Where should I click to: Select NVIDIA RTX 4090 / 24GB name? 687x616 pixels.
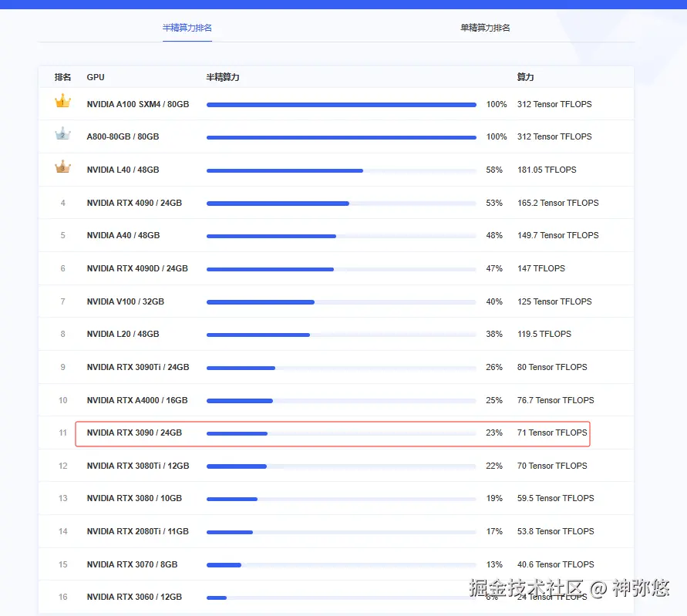(134, 203)
